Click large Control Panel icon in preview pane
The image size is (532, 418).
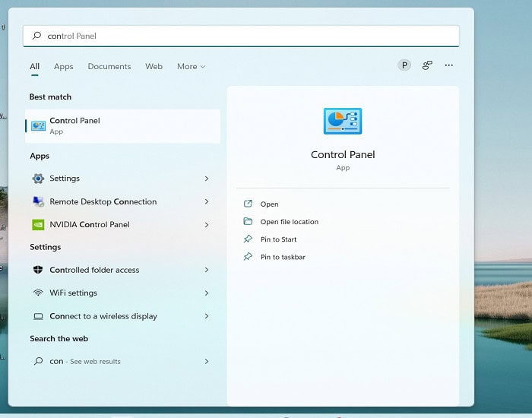click(343, 121)
